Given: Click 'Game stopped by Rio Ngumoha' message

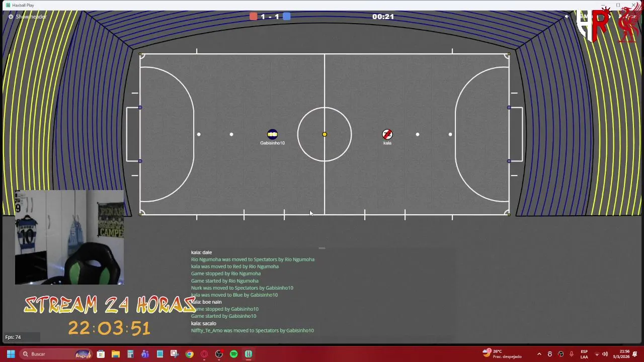Looking at the screenshot, I should pos(225,274).
